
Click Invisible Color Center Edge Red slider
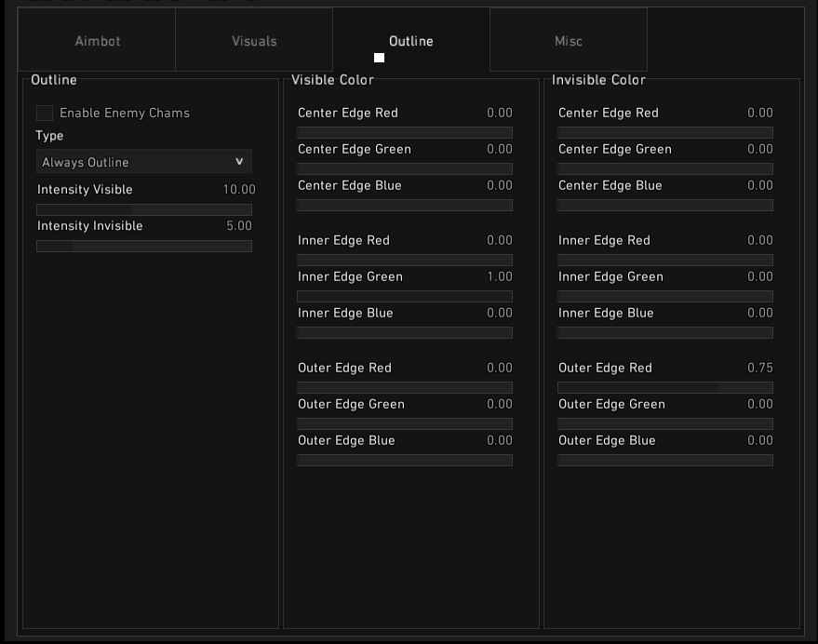tap(665, 133)
